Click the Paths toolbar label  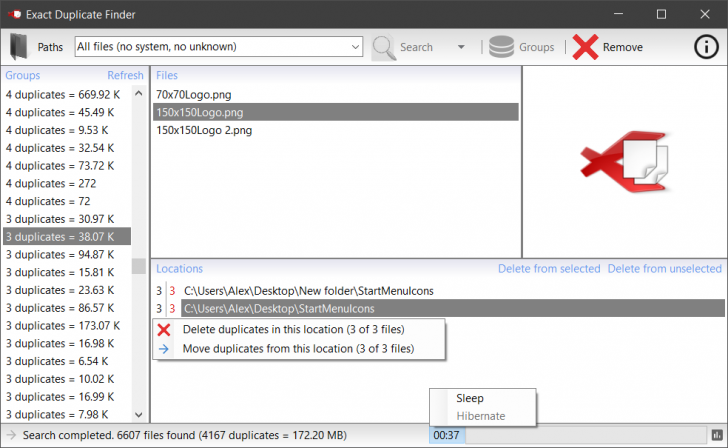(50, 47)
